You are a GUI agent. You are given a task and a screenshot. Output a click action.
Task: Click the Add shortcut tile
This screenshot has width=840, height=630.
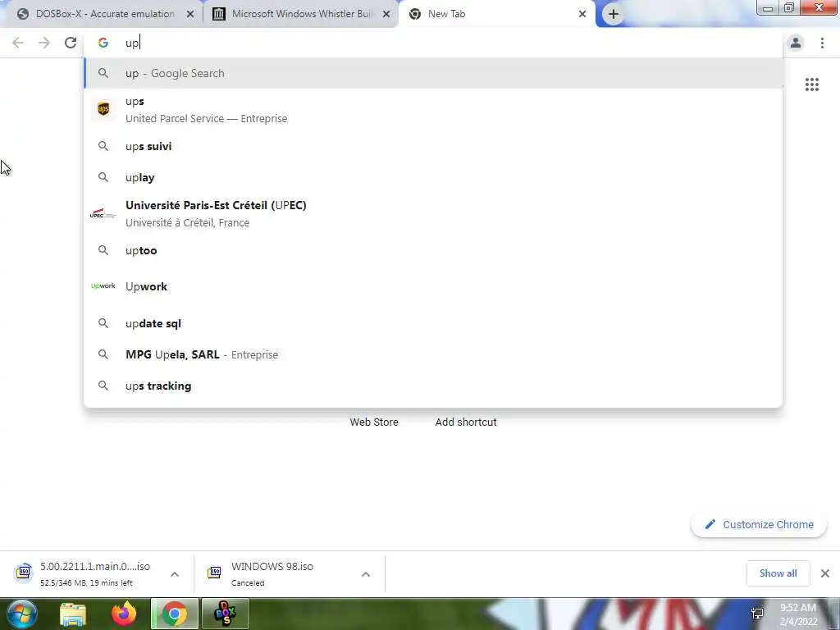coord(466,422)
